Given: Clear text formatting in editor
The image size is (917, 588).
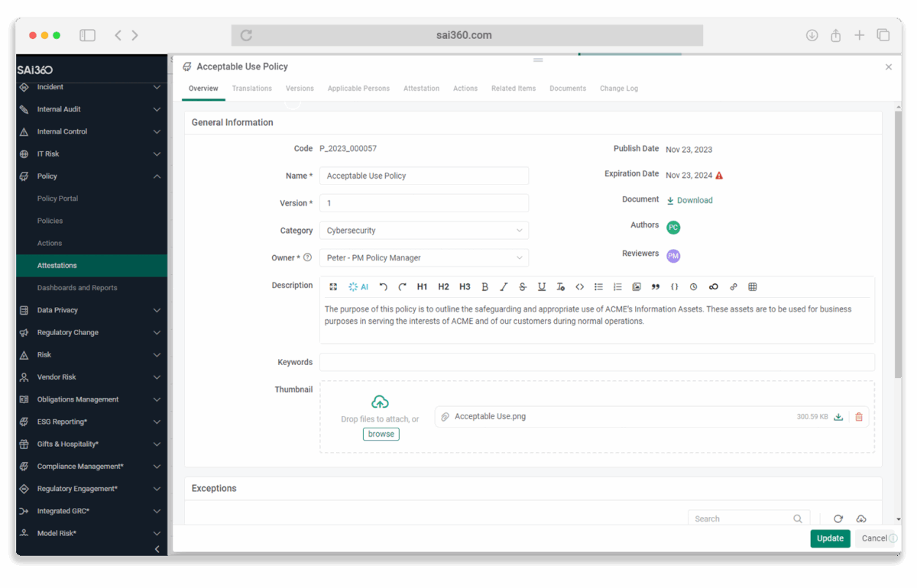Looking at the screenshot, I should [560, 287].
